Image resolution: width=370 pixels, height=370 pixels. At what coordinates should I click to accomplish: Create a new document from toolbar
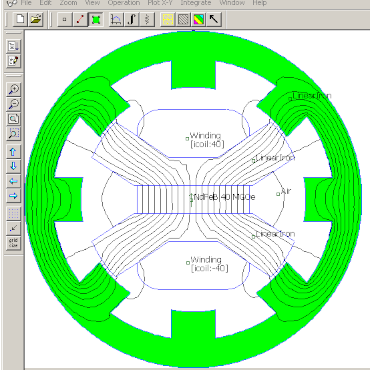pos(20,19)
